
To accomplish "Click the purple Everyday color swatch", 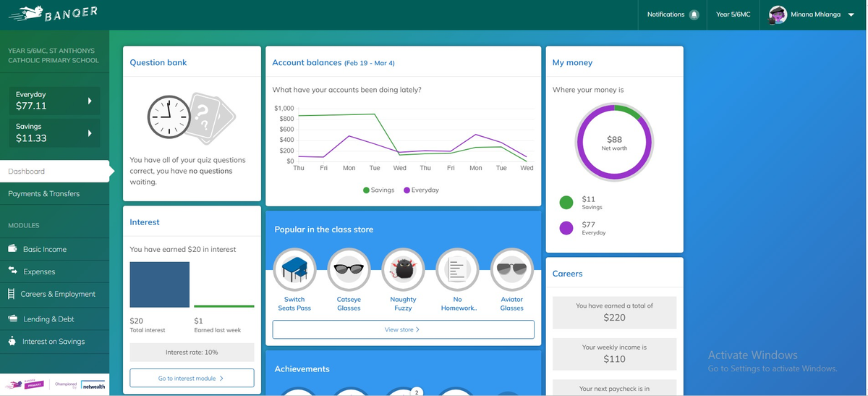I will (566, 228).
